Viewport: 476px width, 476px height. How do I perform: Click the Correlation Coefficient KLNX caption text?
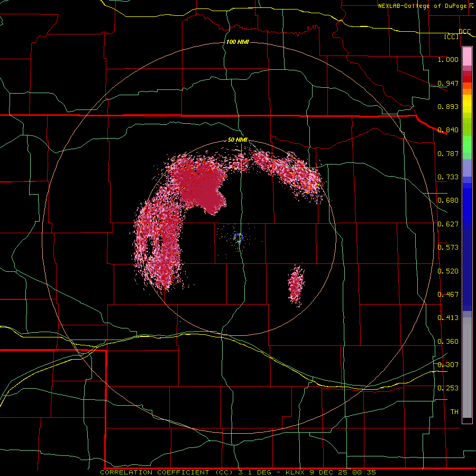238,472
